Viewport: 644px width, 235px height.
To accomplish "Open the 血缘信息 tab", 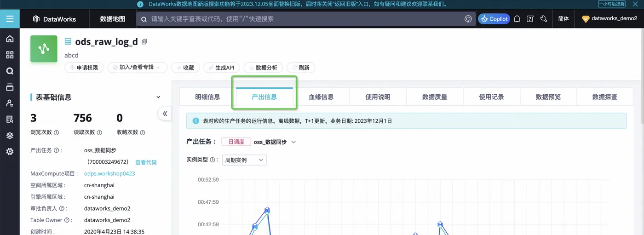I will tap(321, 97).
